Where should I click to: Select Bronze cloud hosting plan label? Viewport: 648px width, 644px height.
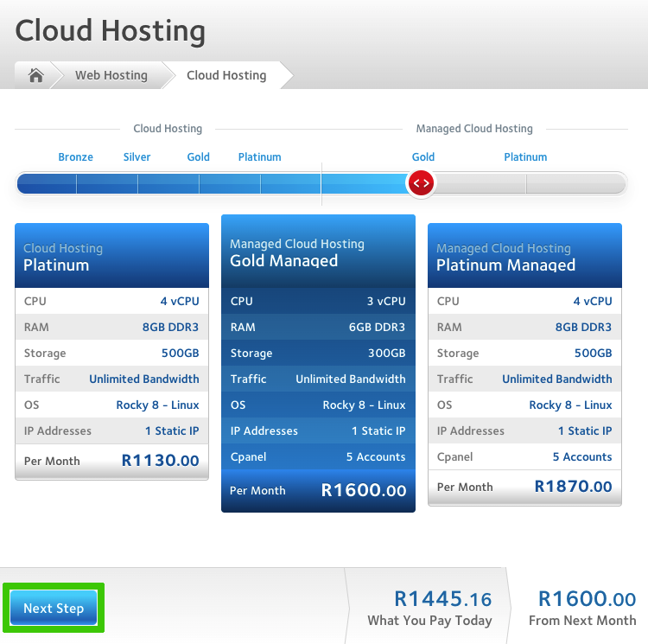pyautogui.click(x=75, y=157)
